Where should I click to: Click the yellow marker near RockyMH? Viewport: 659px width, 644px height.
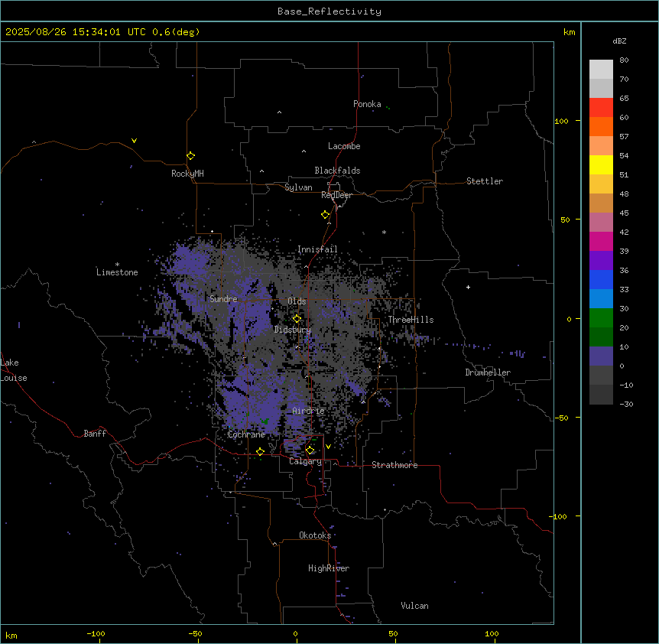coord(190,156)
